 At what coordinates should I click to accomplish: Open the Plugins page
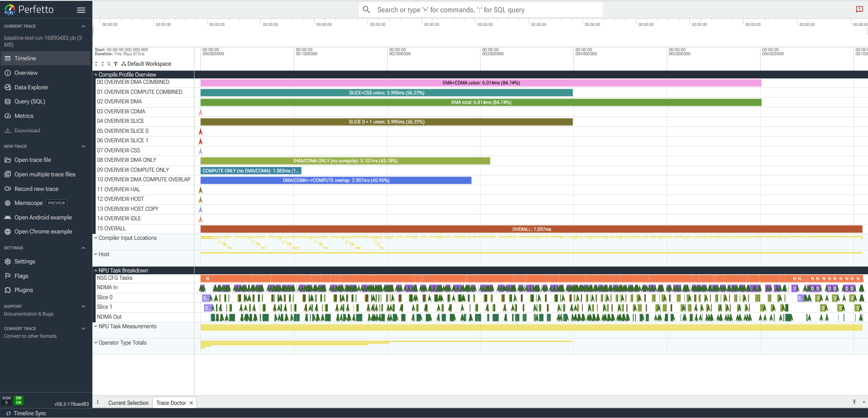click(x=45, y=290)
